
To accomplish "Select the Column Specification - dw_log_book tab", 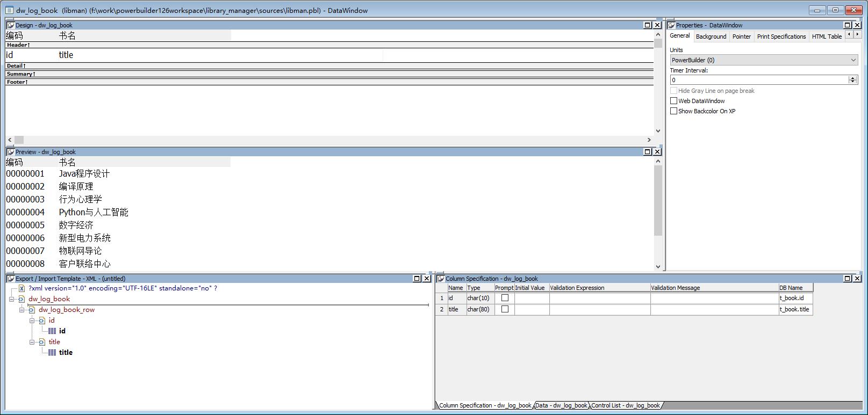I will [x=485, y=405].
